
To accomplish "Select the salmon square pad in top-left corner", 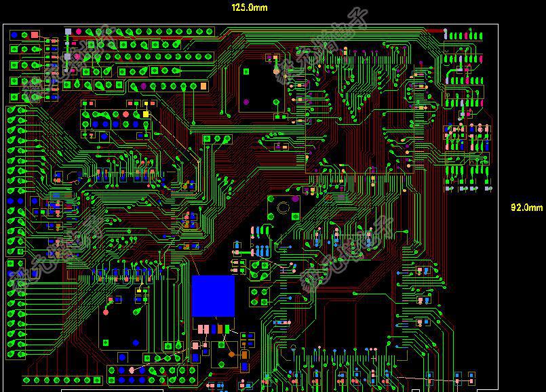I will coord(35,34).
